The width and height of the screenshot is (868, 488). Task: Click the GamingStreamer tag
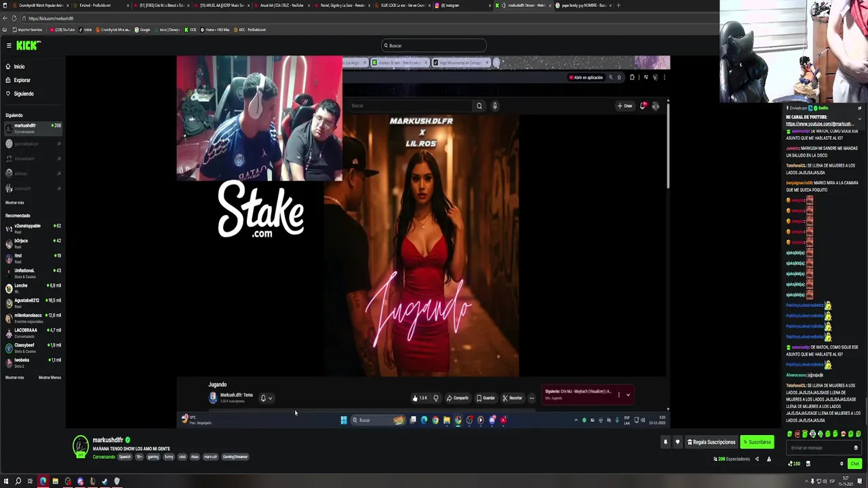pyautogui.click(x=235, y=457)
